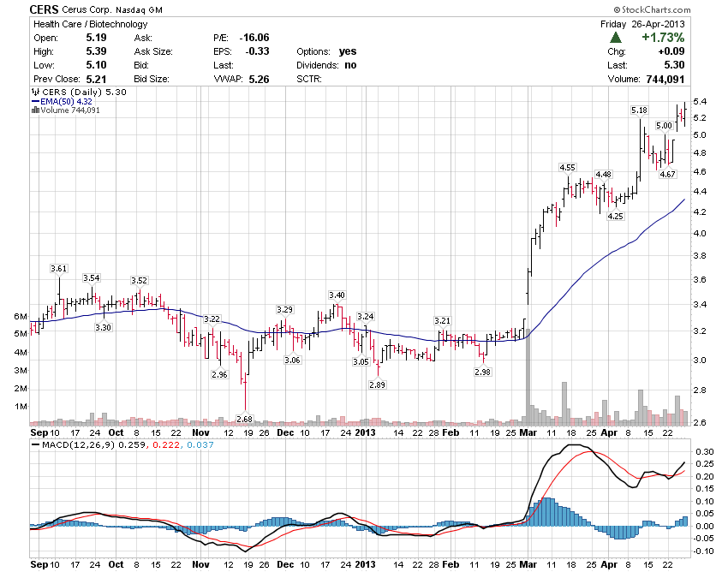Click the 3.29 price label
The height and width of the screenshot is (572, 728).
click(x=284, y=309)
